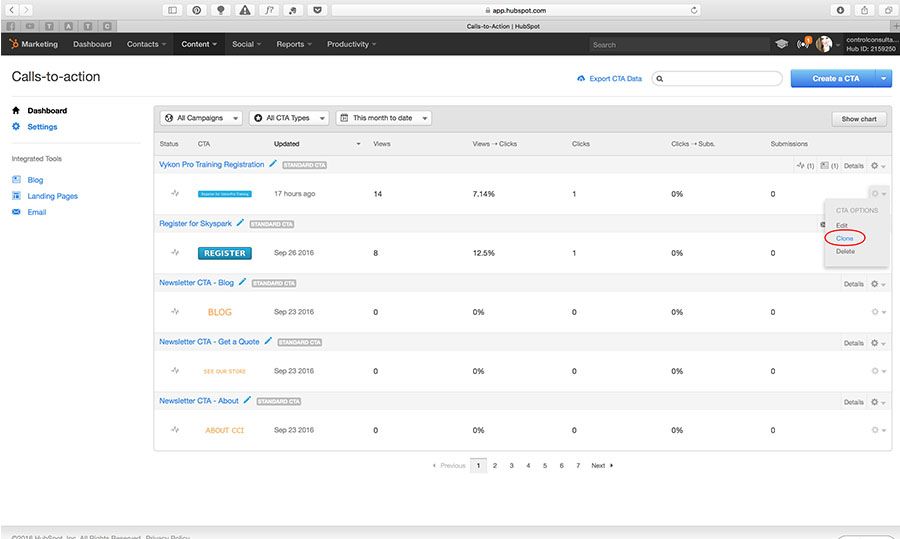
Task: Click the user avatar photo
Action: (824, 44)
